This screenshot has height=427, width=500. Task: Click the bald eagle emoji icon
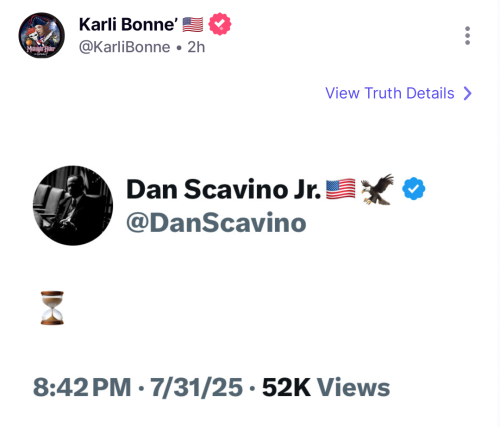[x=377, y=189]
